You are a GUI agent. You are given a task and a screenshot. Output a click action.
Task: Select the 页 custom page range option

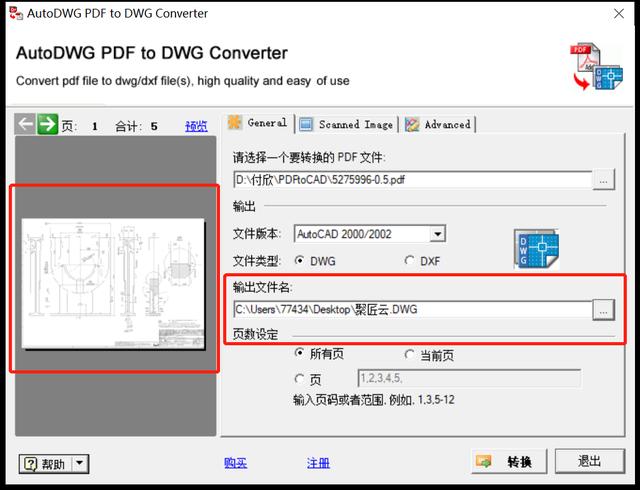(x=300, y=379)
